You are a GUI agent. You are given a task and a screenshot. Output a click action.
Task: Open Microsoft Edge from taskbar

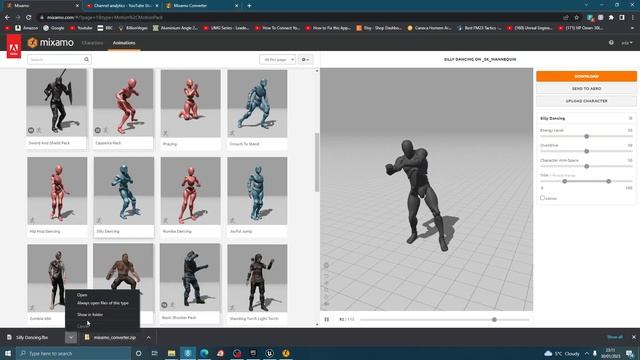click(x=204, y=353)
